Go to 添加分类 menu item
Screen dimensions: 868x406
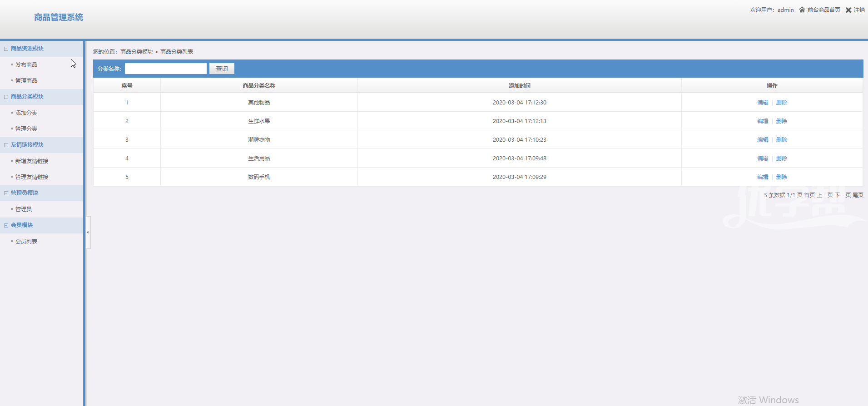click(x=26, y=113)
